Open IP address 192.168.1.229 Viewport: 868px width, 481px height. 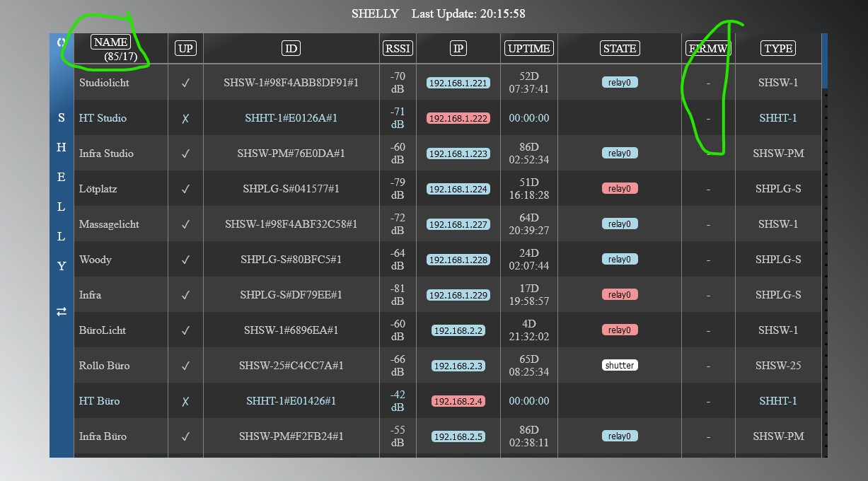458,295
